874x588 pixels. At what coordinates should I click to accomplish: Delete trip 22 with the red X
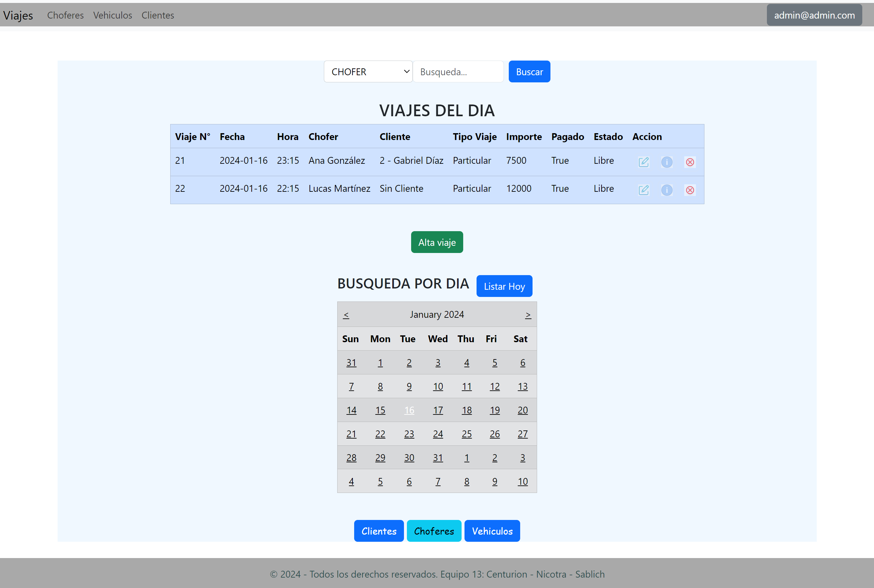click(690, 190)
